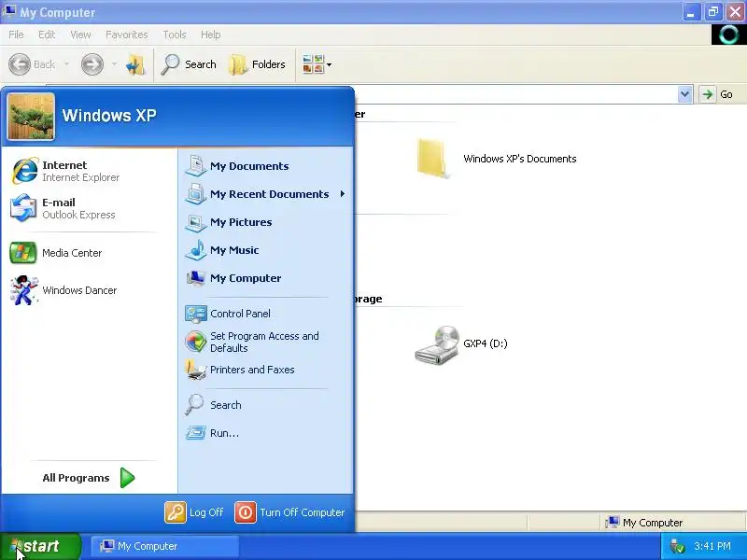Click the system tray safely-remove icon
Screen dimensions: 747x560
coord(677,546)
